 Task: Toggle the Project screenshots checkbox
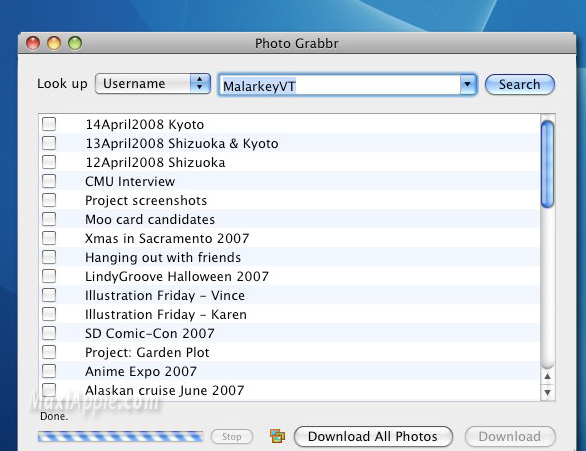pos(49,200)
